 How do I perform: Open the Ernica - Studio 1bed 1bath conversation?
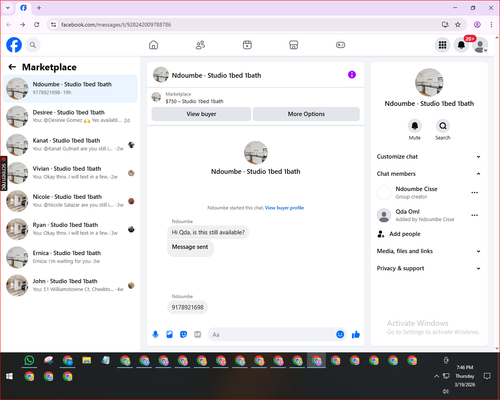(70, 257)
